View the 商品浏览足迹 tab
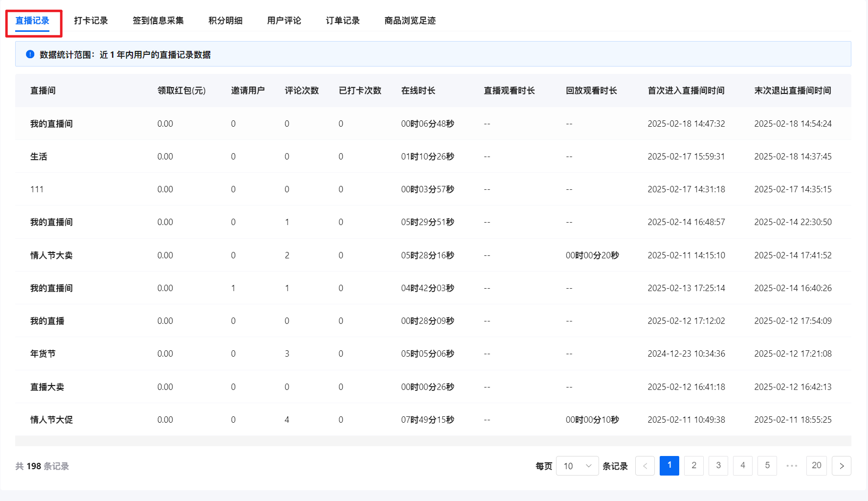The height and width of the screenshot is (501, 868). pos(410,21)
